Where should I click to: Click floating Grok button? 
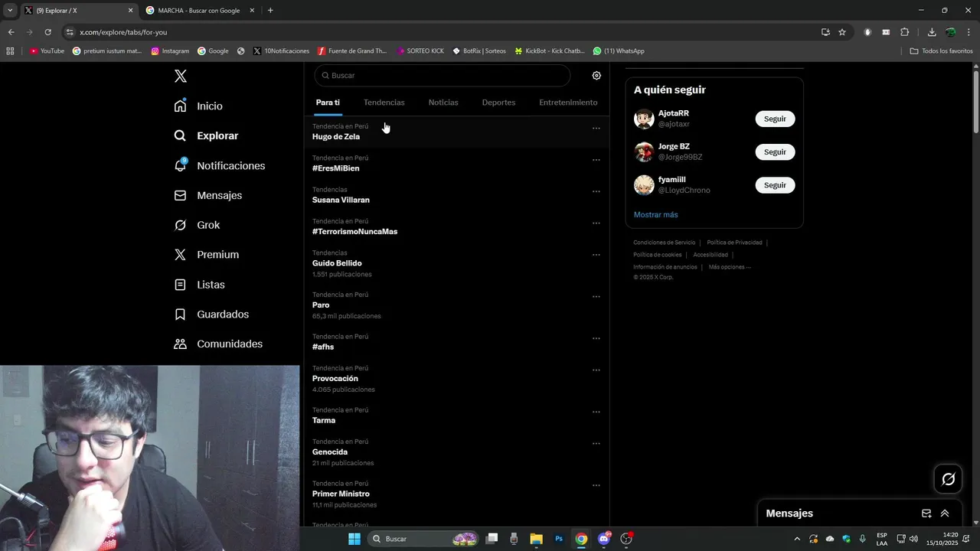click(949, 479)
